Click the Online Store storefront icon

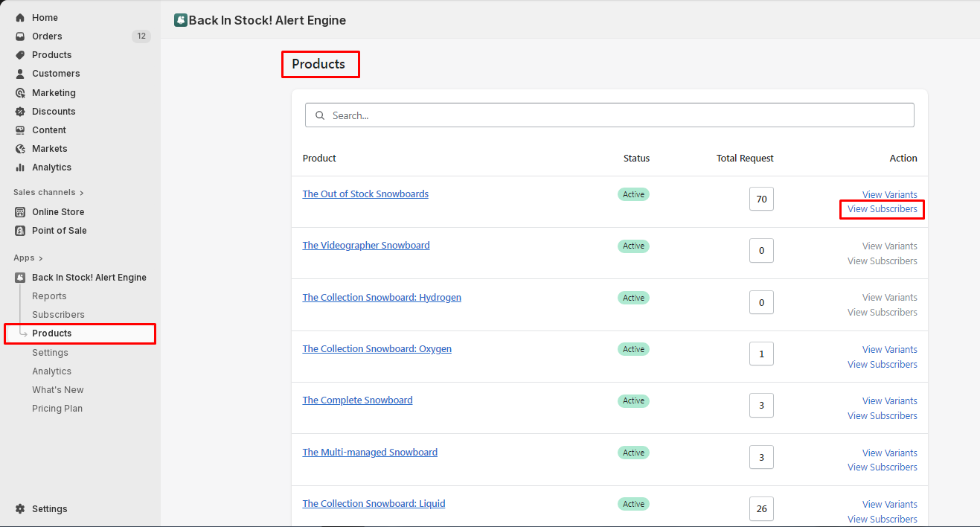point(20,211)
